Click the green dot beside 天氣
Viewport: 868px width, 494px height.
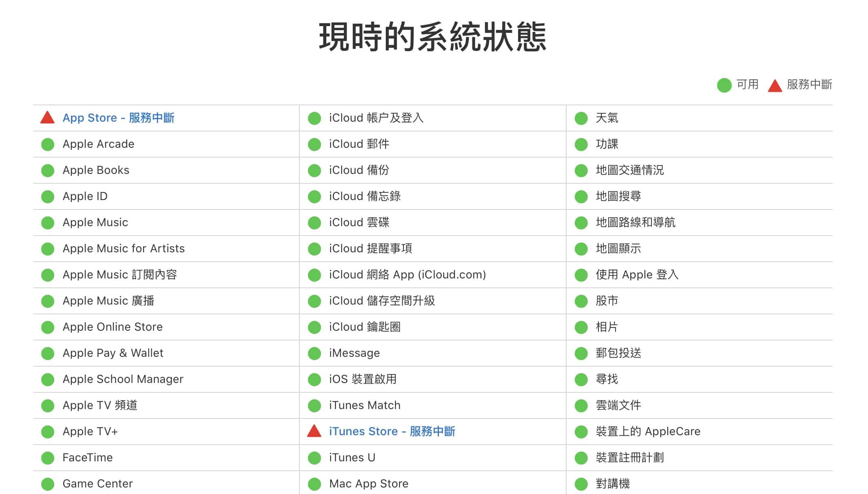click(x=581, y=118)
